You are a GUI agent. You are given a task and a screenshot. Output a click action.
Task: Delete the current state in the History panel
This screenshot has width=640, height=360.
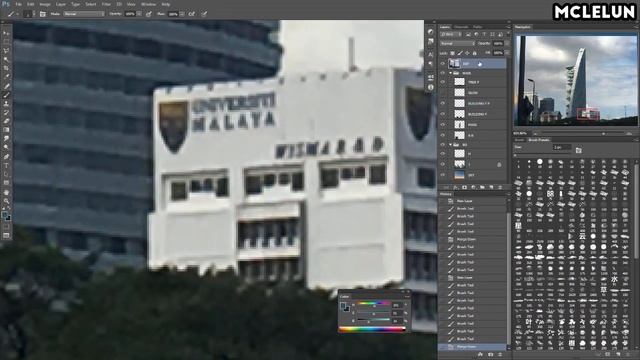click(x=500, y=354)
